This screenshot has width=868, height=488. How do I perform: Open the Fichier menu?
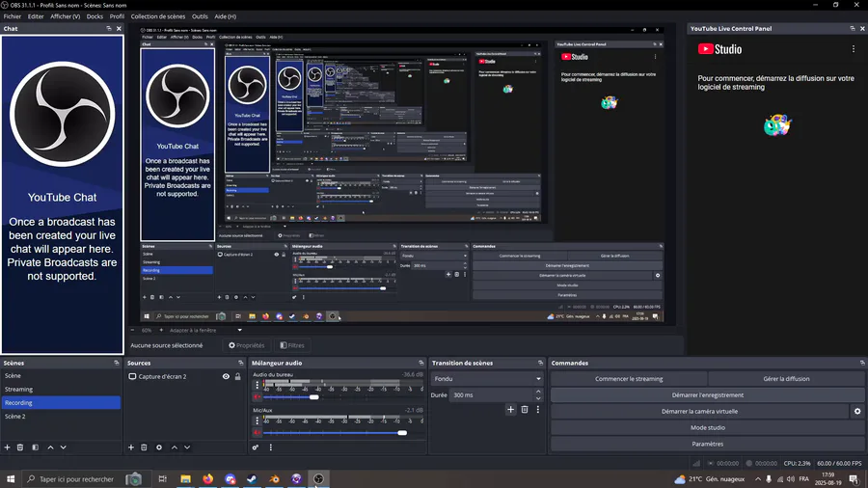[x=13, y=16]
